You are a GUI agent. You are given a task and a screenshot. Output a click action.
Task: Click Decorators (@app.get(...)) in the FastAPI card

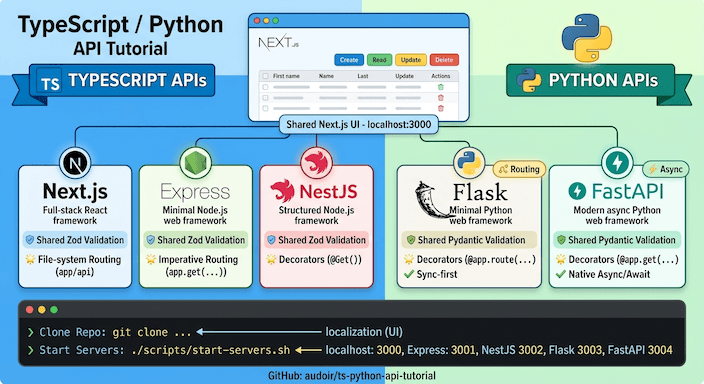pos(624,259)
